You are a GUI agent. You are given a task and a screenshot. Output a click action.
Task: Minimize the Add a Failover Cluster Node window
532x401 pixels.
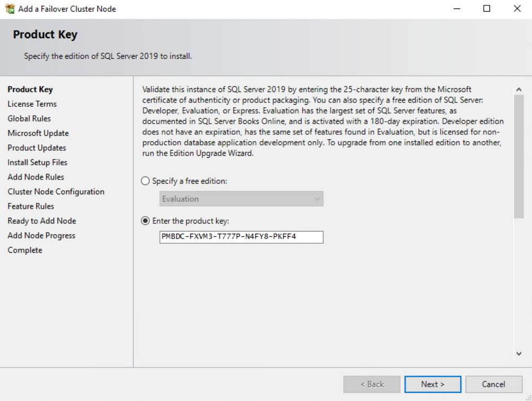coord(457,9)
